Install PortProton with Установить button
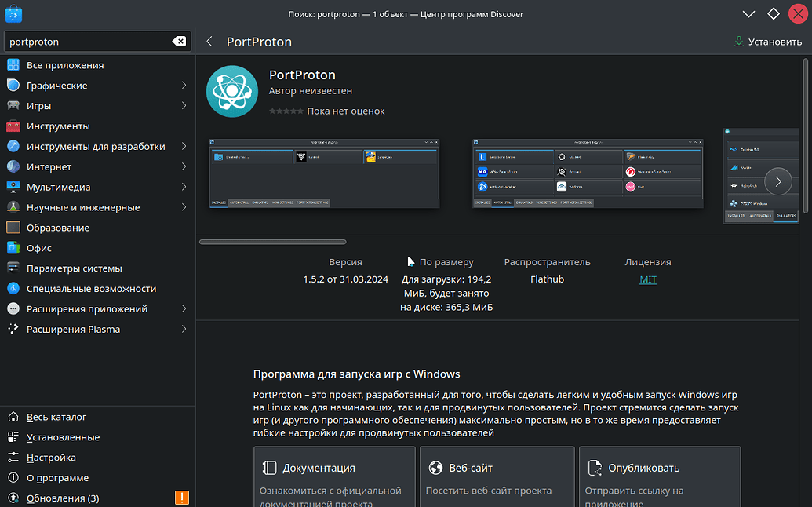 tap(768, 42)
